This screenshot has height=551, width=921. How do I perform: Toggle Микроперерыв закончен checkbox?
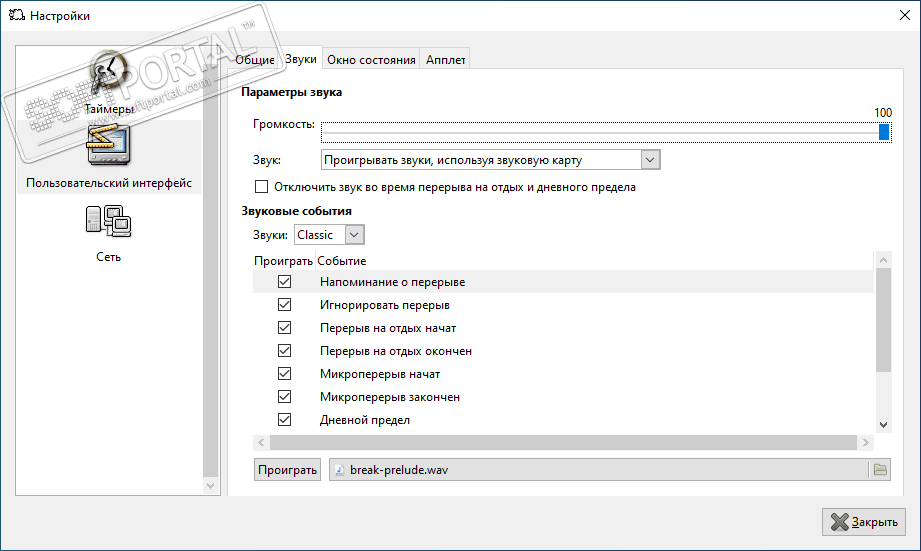(x=284, y=397)
